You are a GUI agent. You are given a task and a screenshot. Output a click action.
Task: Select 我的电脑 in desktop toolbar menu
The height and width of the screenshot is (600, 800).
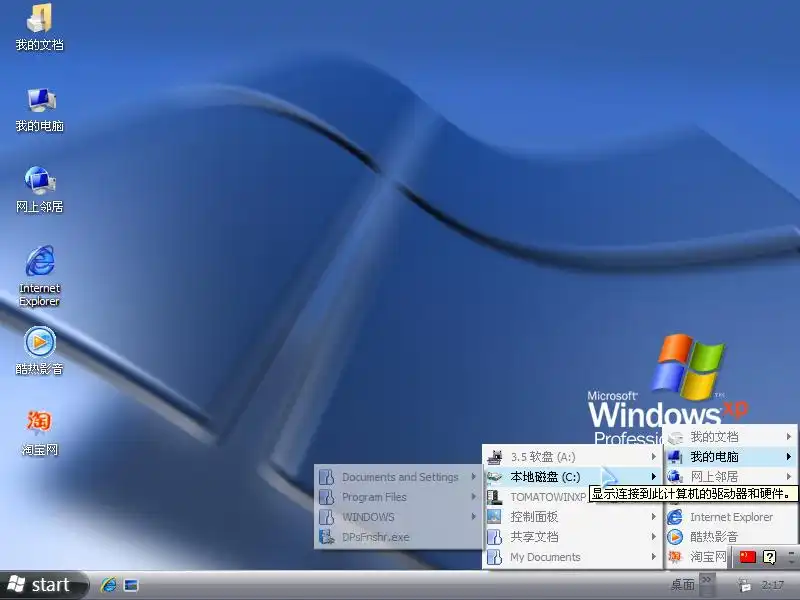pos(731,457)
